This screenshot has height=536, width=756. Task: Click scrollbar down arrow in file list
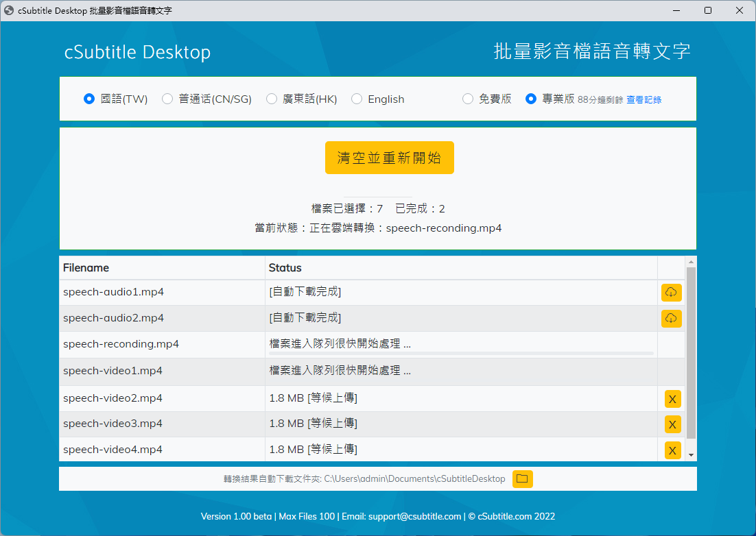click(691, 455)
